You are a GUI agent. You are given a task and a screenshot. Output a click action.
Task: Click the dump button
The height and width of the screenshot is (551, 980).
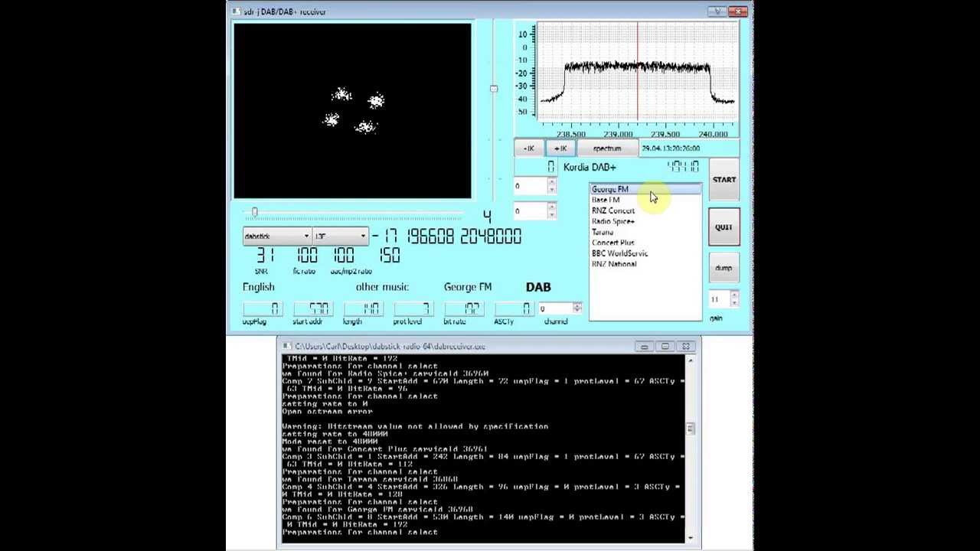tap(724, 268)
